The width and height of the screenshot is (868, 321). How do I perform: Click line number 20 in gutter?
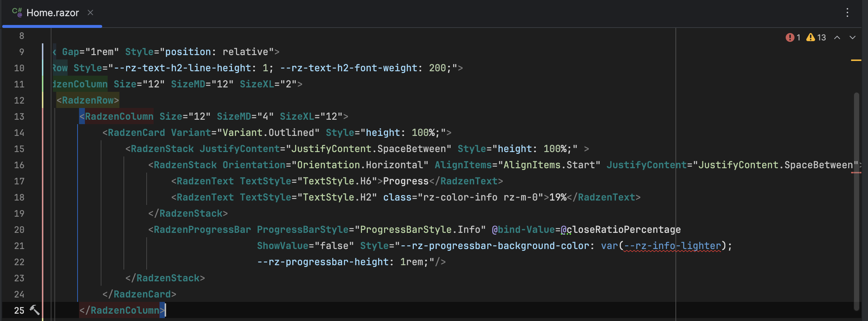(x=19, y=230)
